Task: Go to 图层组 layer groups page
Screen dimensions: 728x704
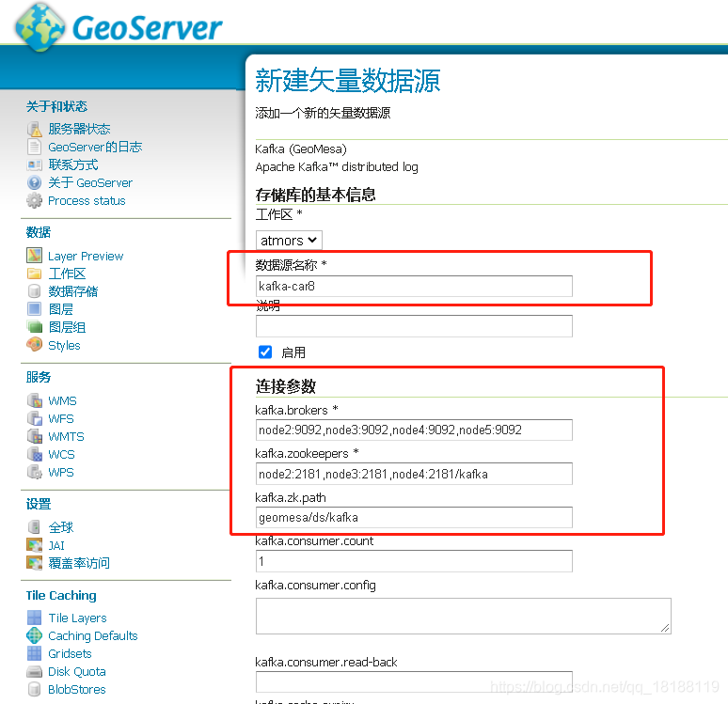Action: click(x=67, y=327)
